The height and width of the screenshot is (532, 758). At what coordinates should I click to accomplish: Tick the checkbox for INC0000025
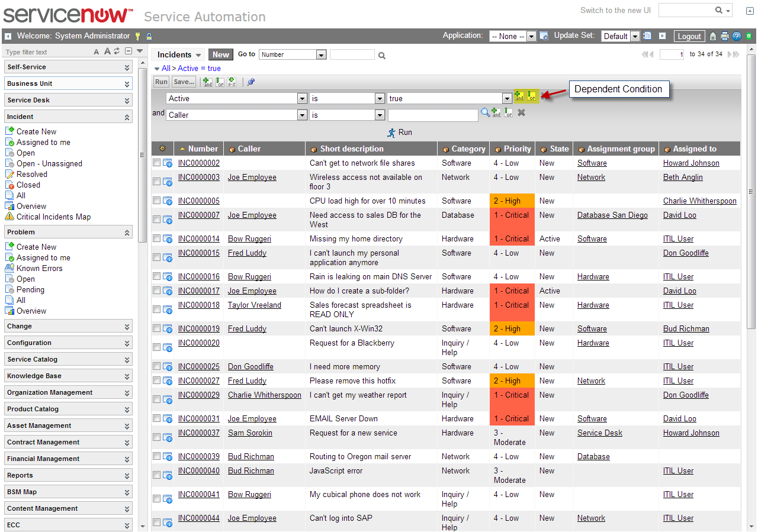pyautogui.click(x=157, y=366)
